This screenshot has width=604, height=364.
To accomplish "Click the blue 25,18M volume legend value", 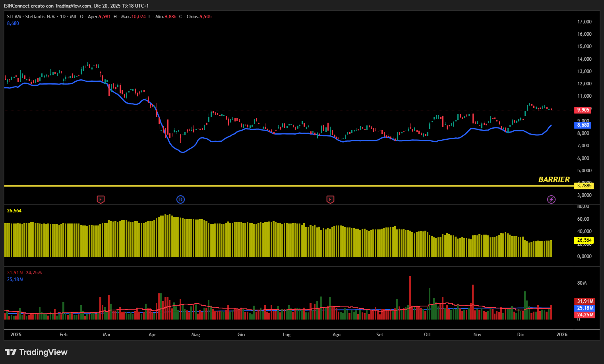I will (x=15, y=279).
